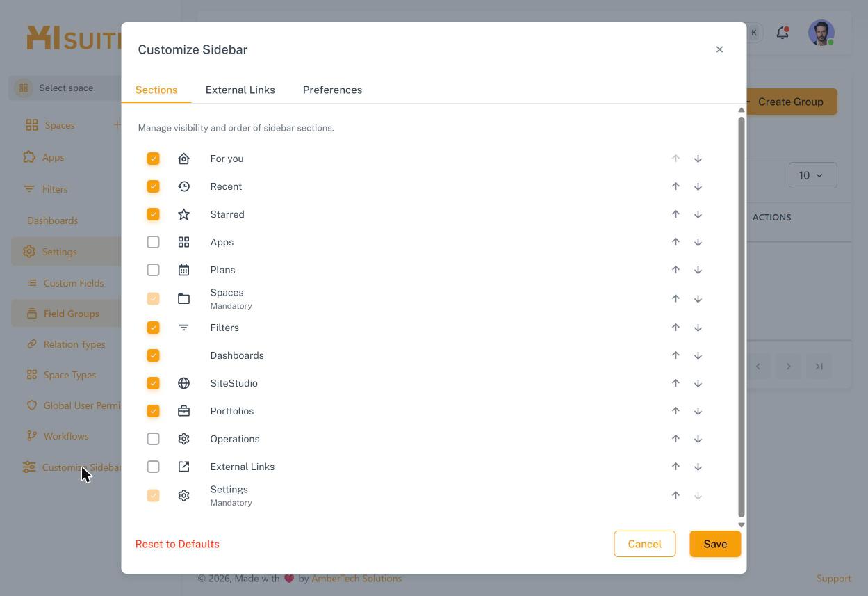Open the page size 10 dropdown
The width and height of the screenshot is (868, 596).
point(812,175)
